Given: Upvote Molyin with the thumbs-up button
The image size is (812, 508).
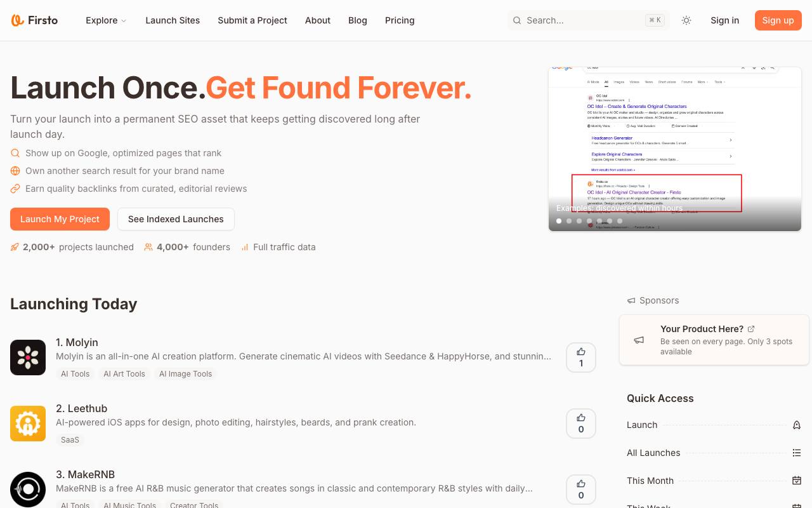Looking at the screenshot, I should tap(581, 358).
